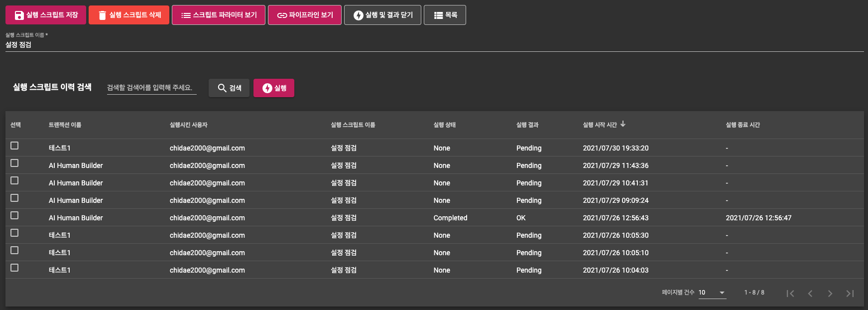Edit the 실행 스크립트 이름 field

click(434, 45)
